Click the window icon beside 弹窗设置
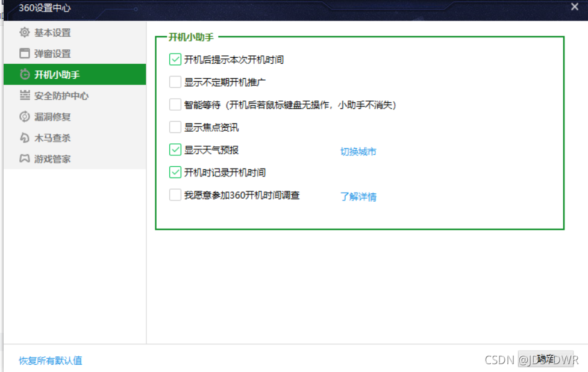Screen dimensions: 588x372 pyautogui.click(x=24, y=54)
